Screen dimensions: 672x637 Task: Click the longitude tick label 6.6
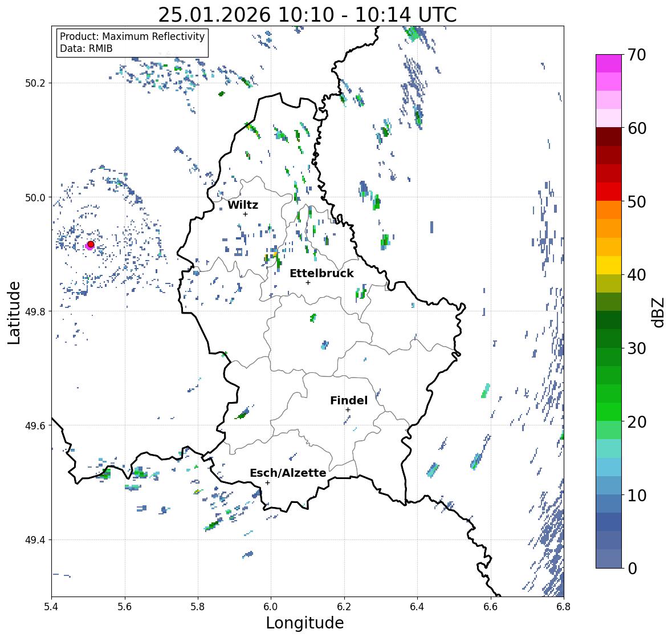point(490,606)
